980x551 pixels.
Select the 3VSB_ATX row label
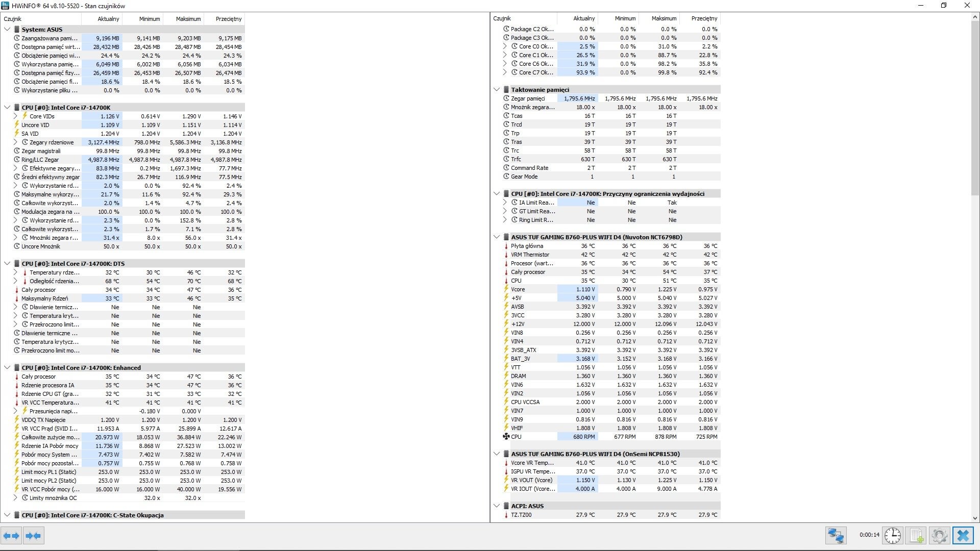click(x=524, y=350)
